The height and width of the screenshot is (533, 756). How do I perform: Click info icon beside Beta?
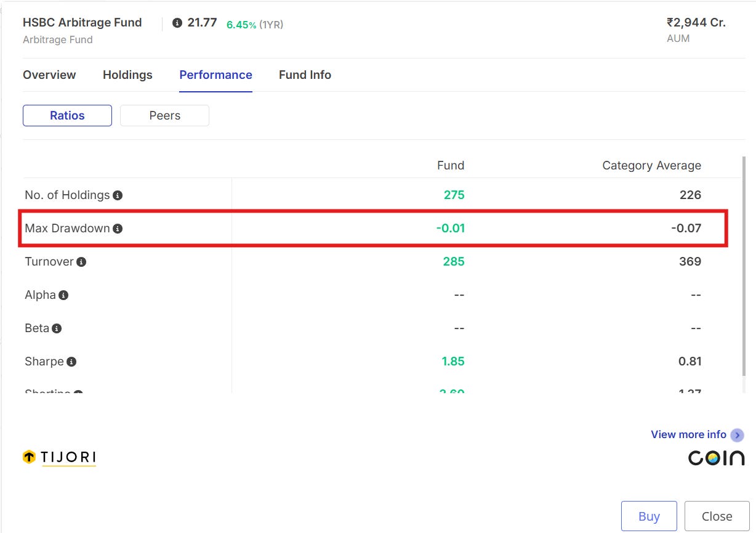(x=57, y=328)
